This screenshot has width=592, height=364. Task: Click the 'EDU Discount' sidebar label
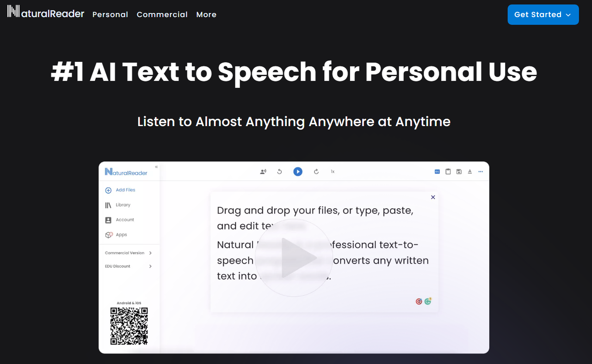pos(117,267)
